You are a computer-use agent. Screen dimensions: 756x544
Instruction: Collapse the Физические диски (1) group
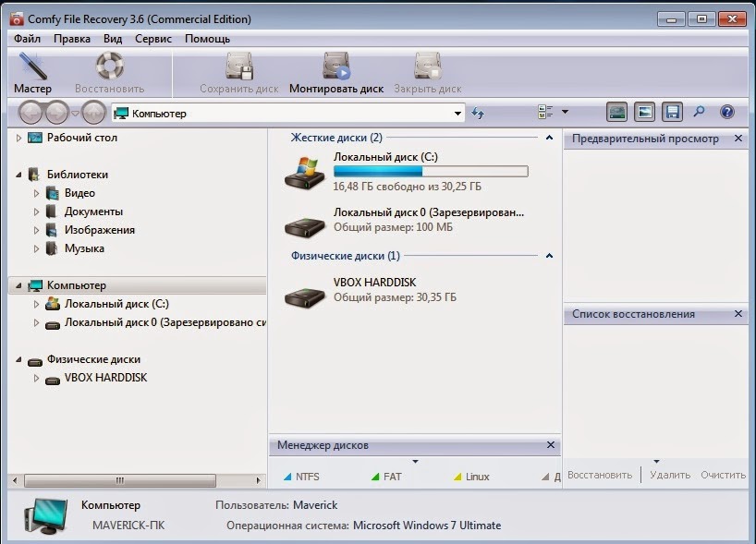(x=549, y=256)
